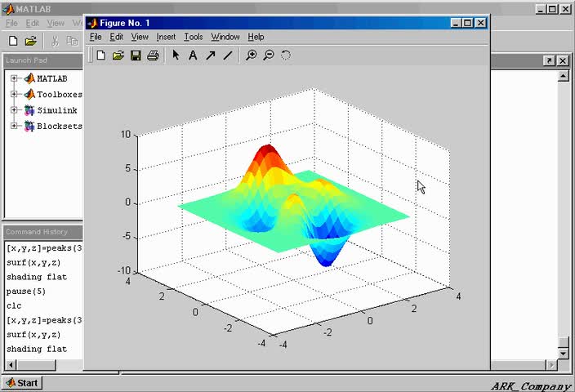Click the Figure No. 1 title bar

(x=287, y=23)
